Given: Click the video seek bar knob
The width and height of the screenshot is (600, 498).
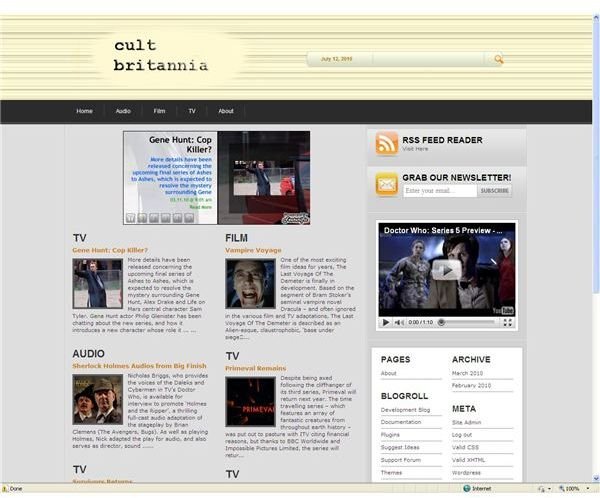Looking at the screenshot, I should point(441,322).
